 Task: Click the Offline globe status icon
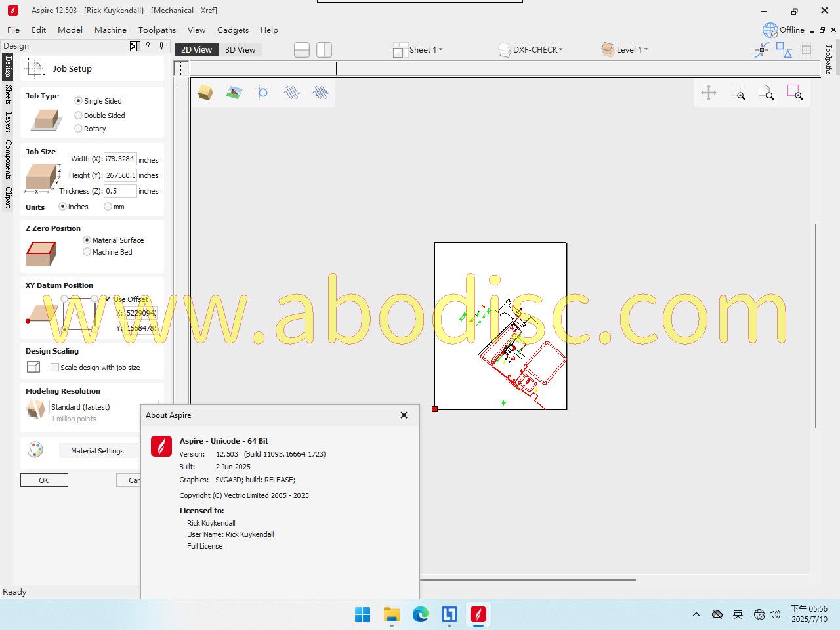point(770,30)
